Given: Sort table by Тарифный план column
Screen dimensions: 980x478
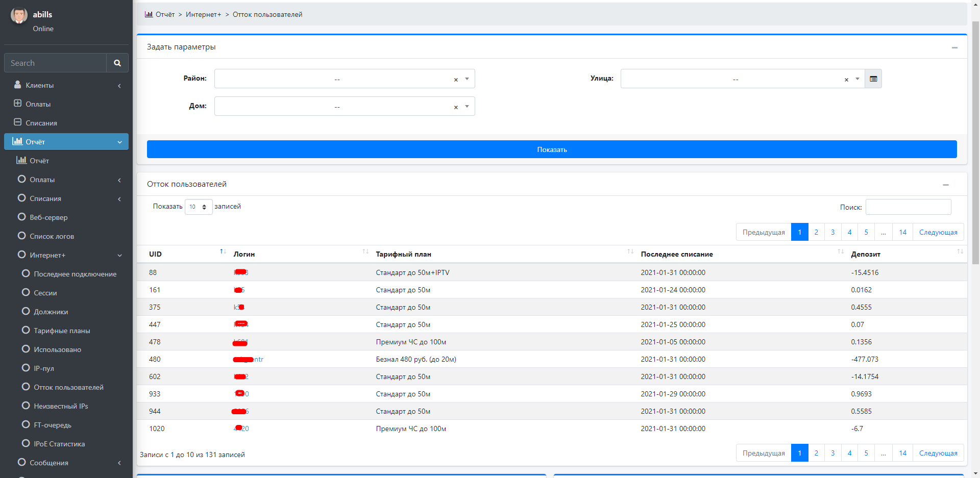Looking at the screenshot, I should tap(503, 254).
